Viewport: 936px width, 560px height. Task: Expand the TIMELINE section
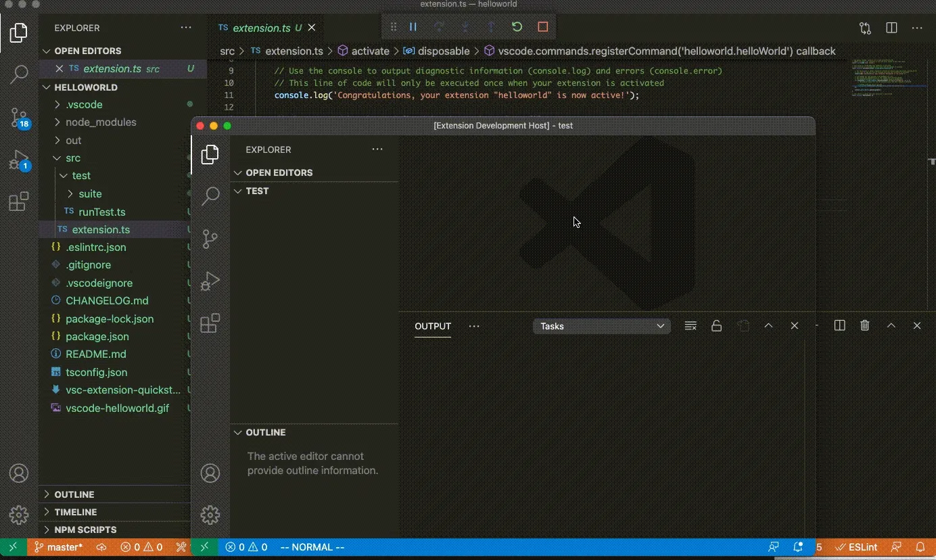coord(76,512)
